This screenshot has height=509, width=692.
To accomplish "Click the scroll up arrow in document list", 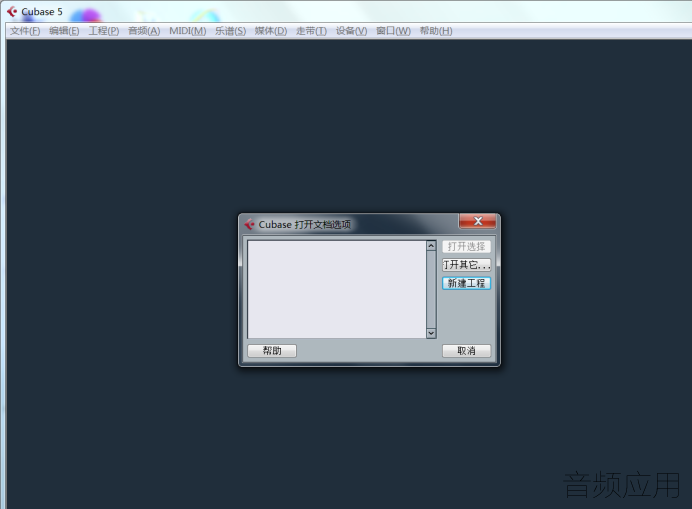I will pyautogui.click(x=431, y=246).
